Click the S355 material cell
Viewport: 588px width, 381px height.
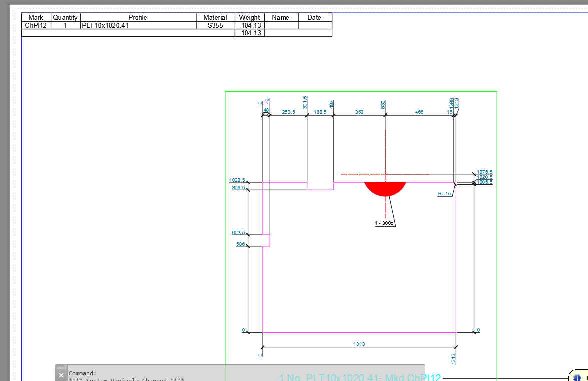pos(215,25)
